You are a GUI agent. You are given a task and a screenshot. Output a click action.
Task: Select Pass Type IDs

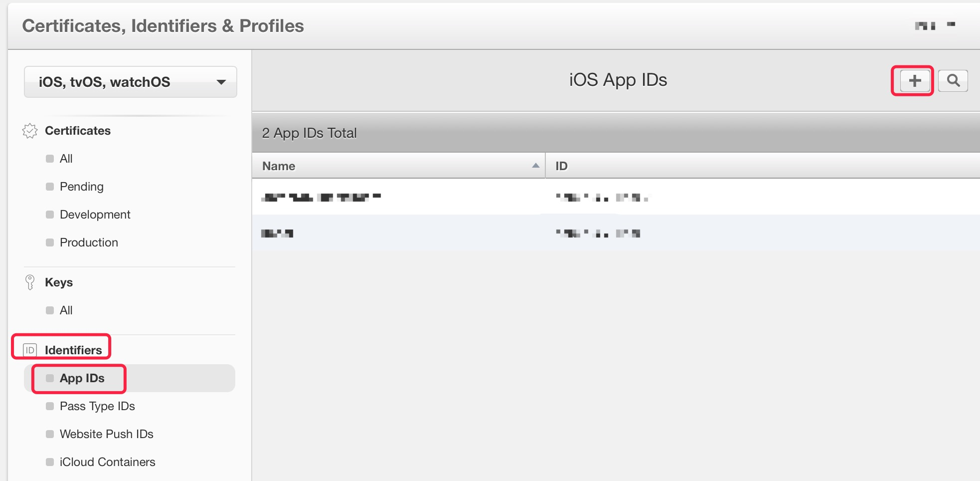(x=98, y=406)
